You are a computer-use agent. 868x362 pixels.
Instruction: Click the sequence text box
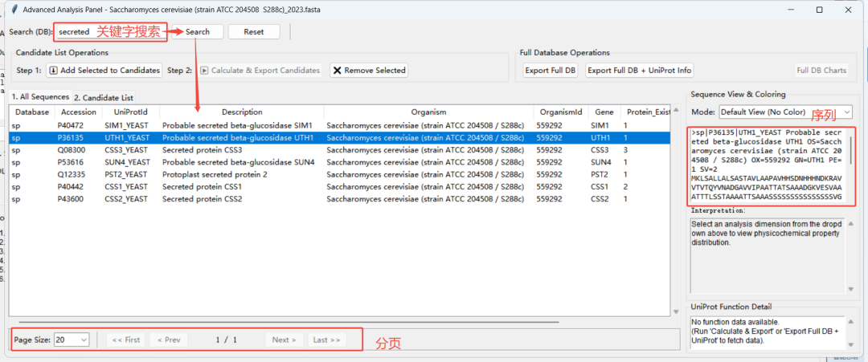pos(768,166)
